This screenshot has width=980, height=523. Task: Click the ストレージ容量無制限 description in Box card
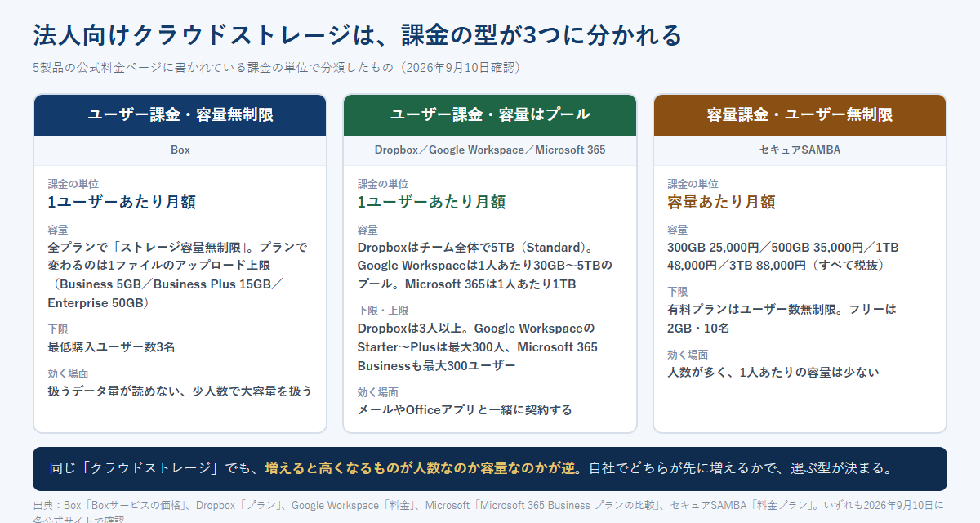coord(178,275)
